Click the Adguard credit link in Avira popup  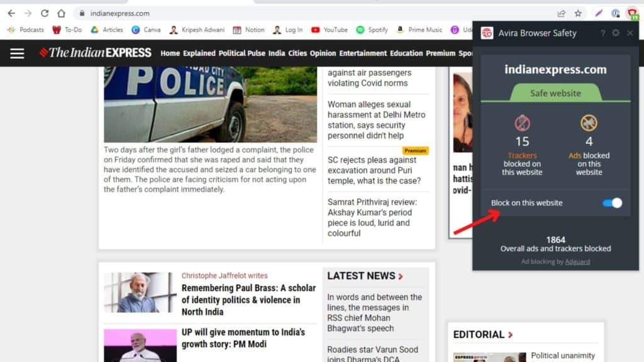577,262
